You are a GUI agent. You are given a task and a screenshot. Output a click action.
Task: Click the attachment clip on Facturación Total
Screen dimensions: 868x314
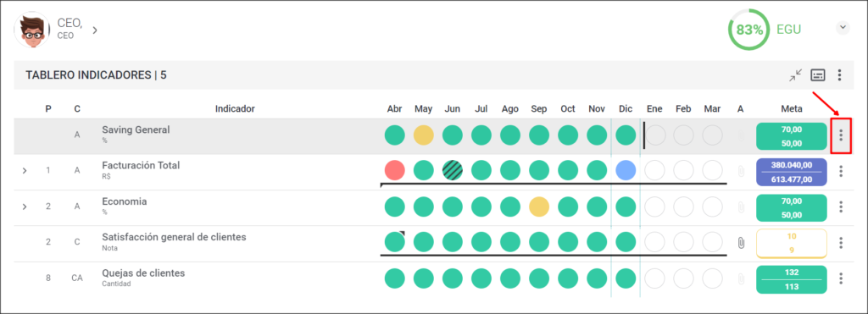coord(741,171)
